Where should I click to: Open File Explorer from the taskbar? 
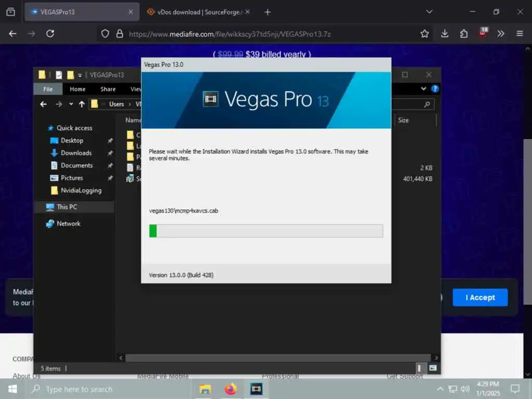(205, 389)
